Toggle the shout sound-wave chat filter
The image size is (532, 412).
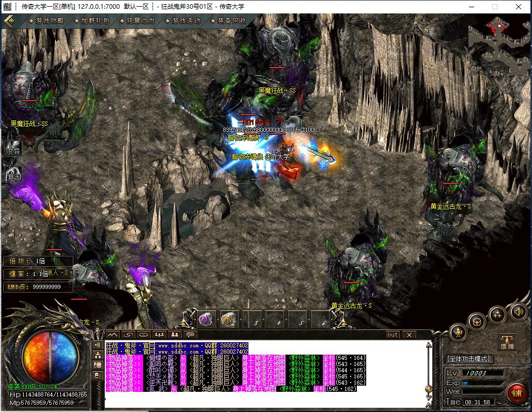coord(98,345)
